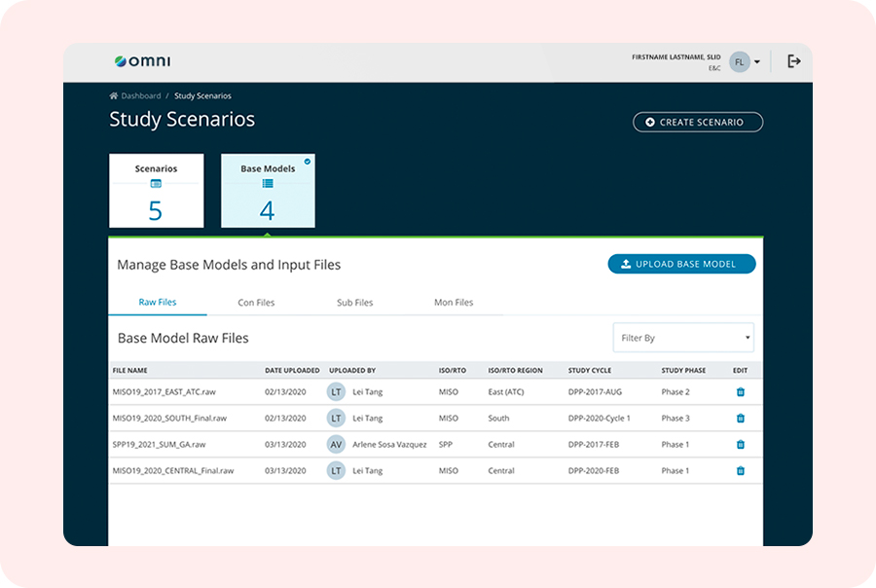This screenshot has width=876, height=588.
Task: Click LT avatar in MISO19_2020_CENTRAL row
Action: coord(336,470)
